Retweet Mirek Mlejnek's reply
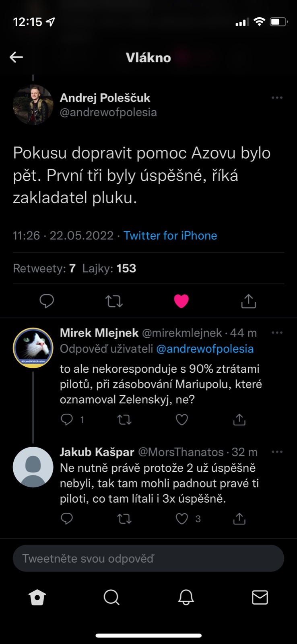Viewport: 297px width, 644px height. pyautogui.click(x=124, y=420)
